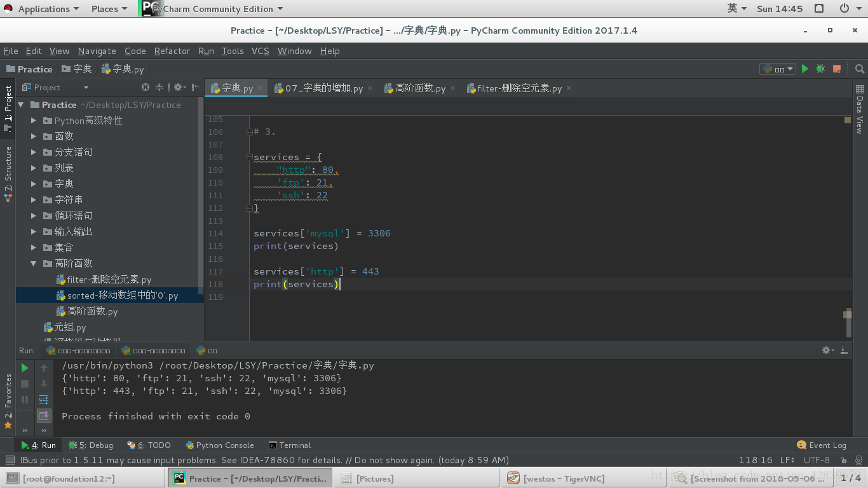Switch to root@foundation12 terminal in taskbar
The width and height of the screenshot is (868, 488).
click(x=83, y=478)
